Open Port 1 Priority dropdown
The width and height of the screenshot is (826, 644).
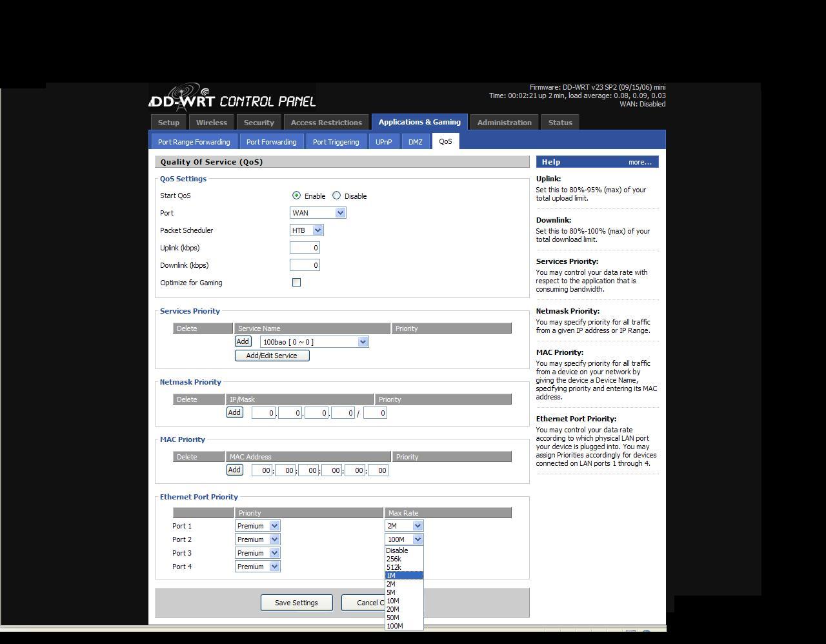coord(257,526)
